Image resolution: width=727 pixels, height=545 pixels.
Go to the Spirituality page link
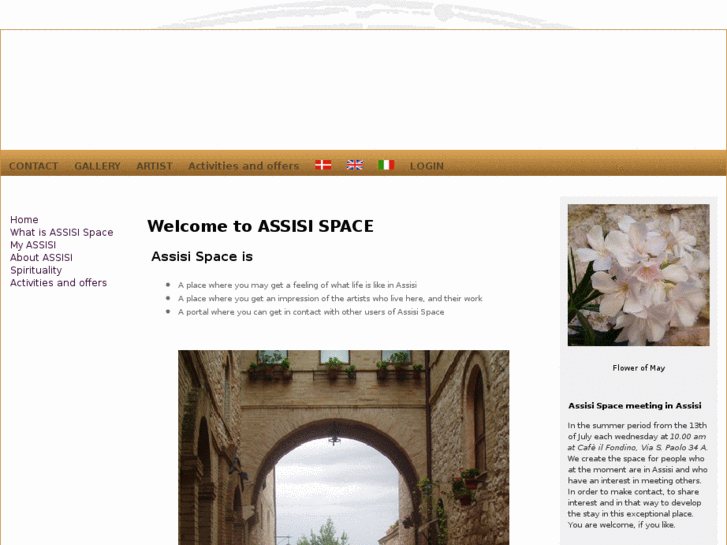[36, 270]
